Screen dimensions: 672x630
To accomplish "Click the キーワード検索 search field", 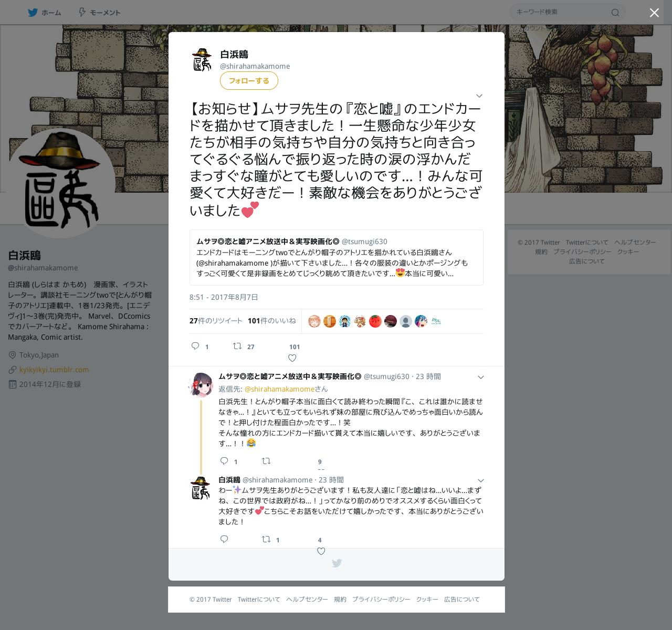I will tap(561, 12).
